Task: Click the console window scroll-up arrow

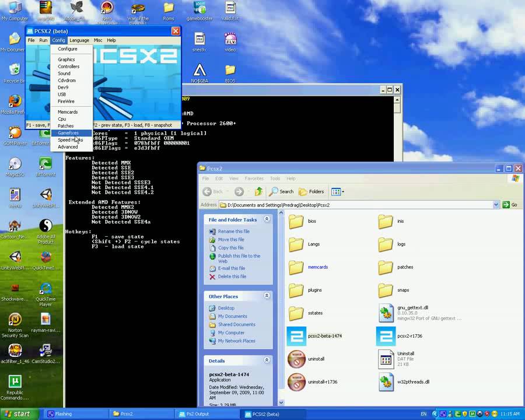Action: pos(397,100)
